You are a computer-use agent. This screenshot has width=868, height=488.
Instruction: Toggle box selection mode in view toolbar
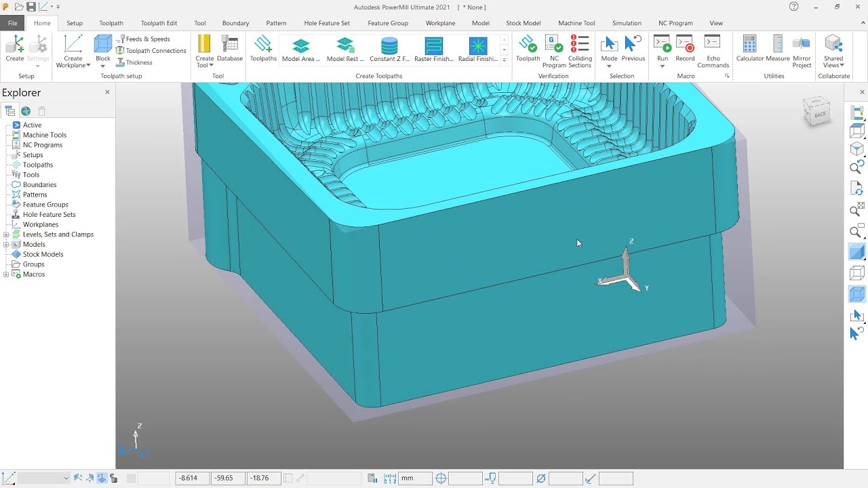coord(856,316)
